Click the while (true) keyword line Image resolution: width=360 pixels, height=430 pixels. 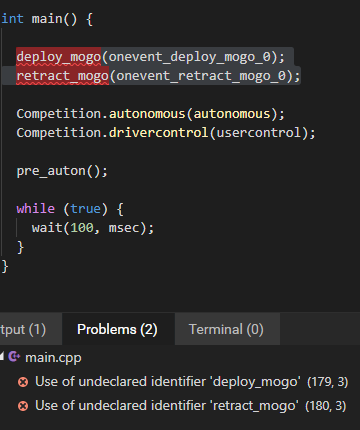(x=70, y=209)
